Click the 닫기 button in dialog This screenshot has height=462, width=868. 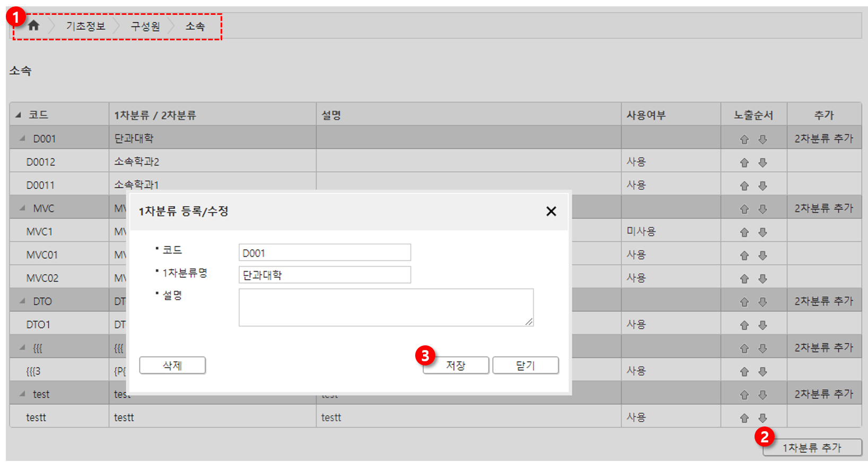pos(525,365)
